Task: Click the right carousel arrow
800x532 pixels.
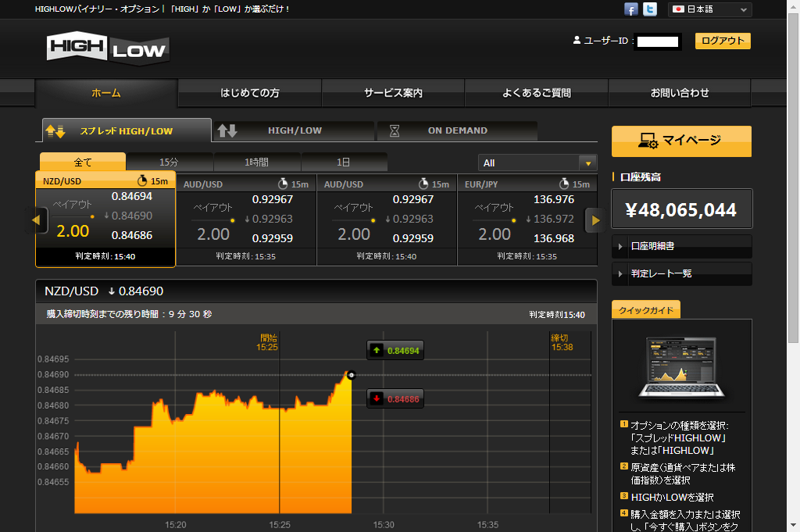Action: pyautogui.click(x=595, y=220)
